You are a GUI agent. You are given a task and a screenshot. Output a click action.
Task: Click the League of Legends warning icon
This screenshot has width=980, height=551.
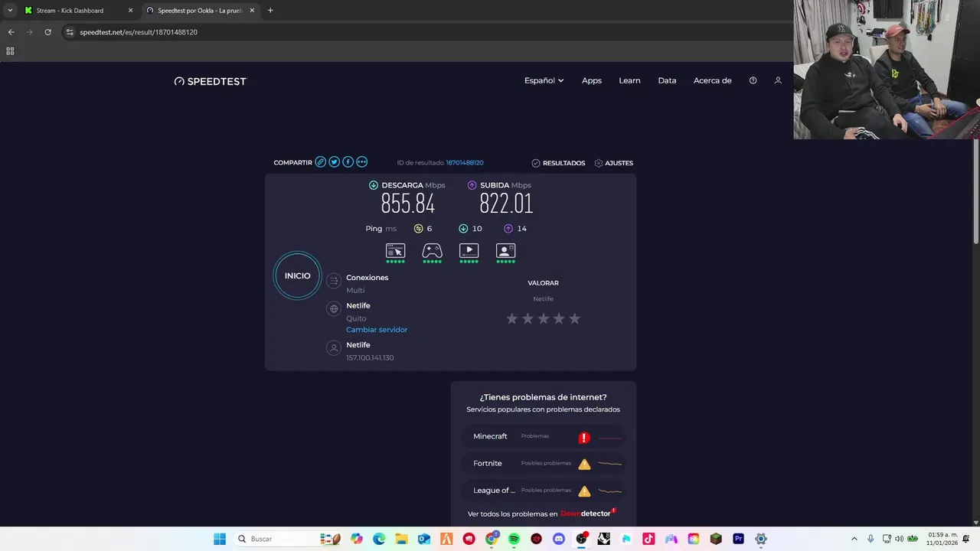[x=584, y=491]
